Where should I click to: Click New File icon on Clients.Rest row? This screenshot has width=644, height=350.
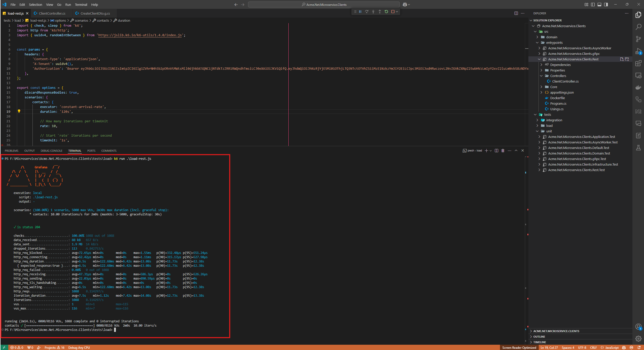click(622, 59)
